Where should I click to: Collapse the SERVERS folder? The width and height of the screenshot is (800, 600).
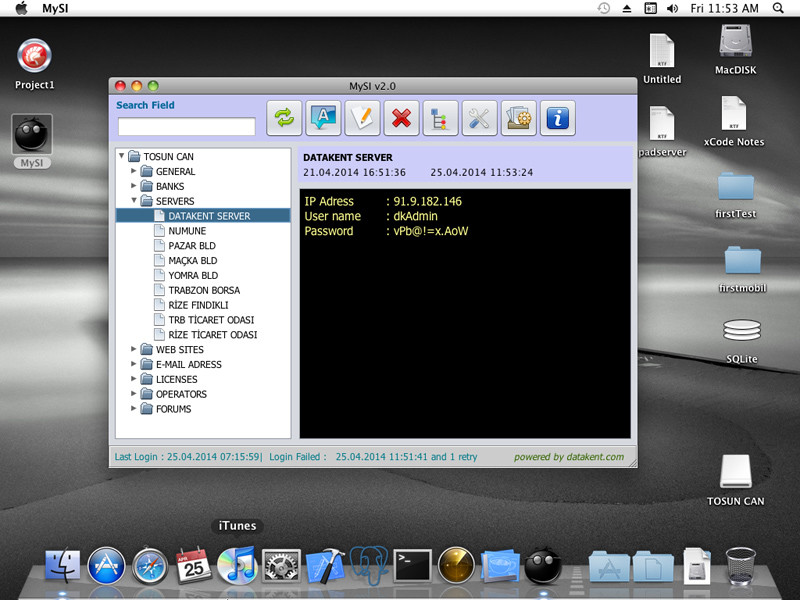click(x=134, y=201)
